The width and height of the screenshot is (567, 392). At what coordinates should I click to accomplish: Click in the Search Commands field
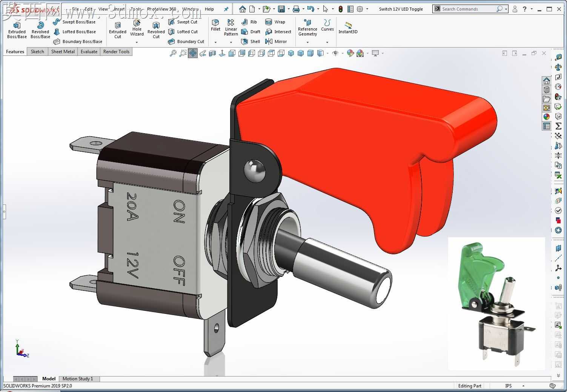click(469, 9)
